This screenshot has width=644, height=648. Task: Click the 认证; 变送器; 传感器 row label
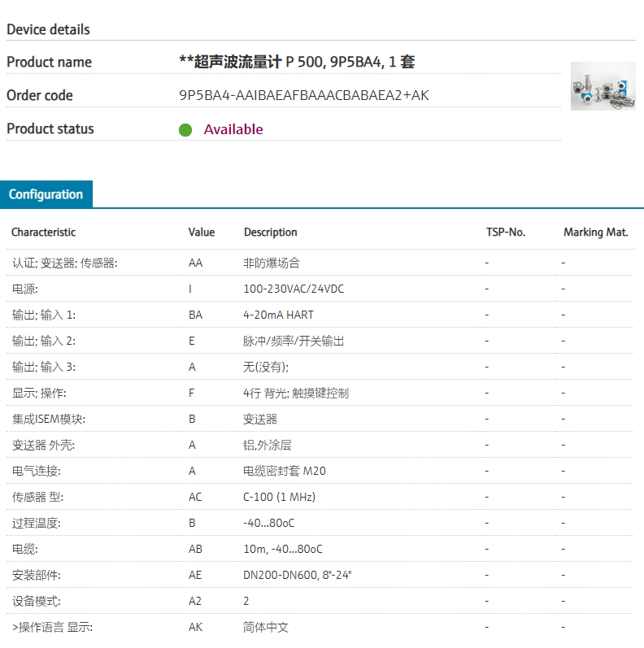64,263
